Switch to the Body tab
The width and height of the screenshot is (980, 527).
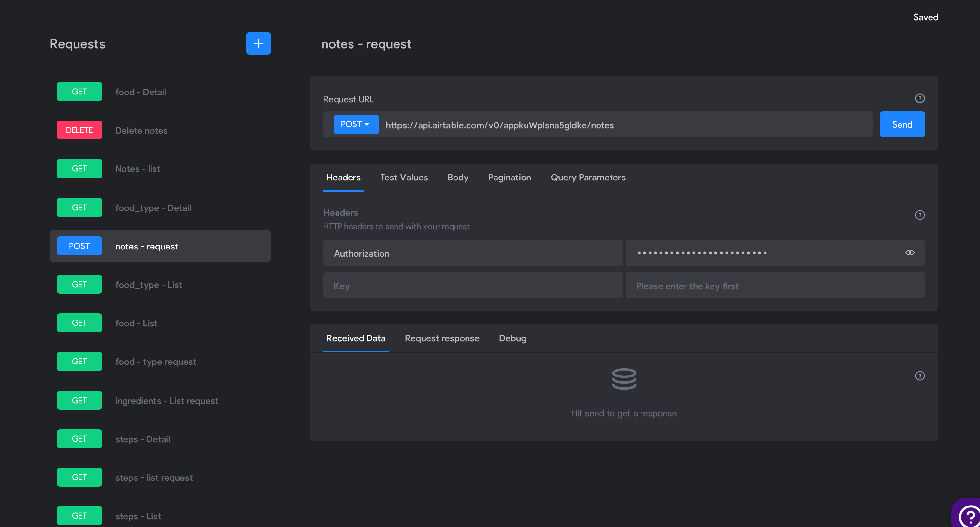click(x=458, y=178)
